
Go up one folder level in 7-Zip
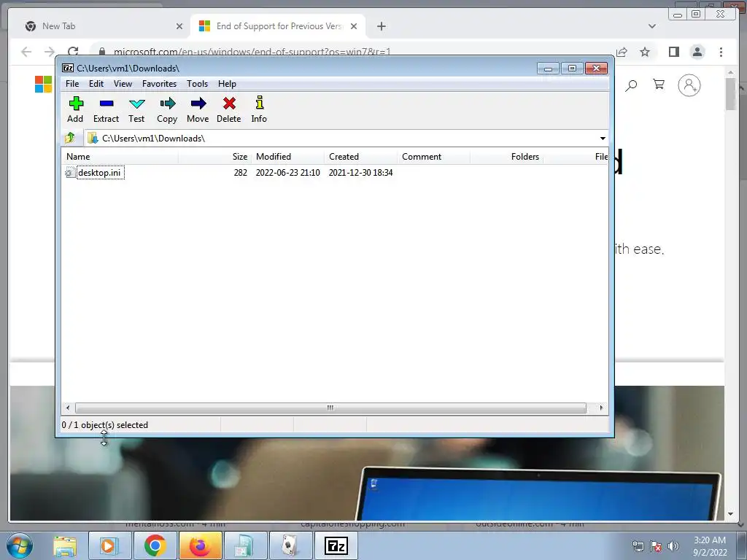point(71,138)
